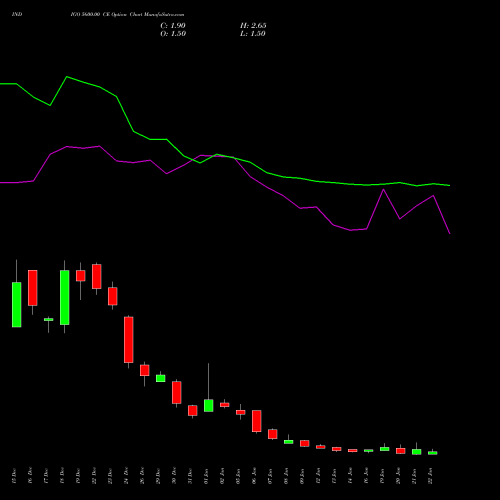Click the 22 Jan date label
This screenshot has width=500, height=500.
[430, 476]
